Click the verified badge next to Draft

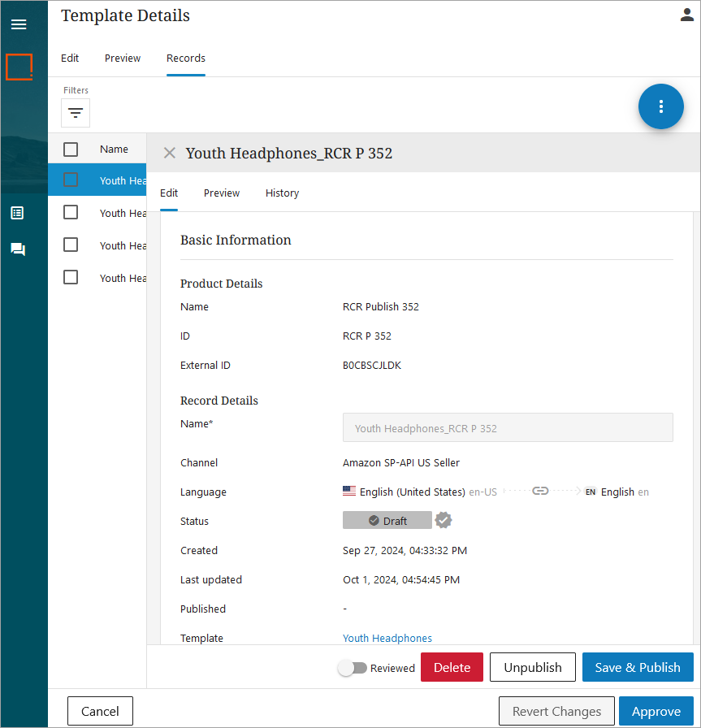point(443,521)
